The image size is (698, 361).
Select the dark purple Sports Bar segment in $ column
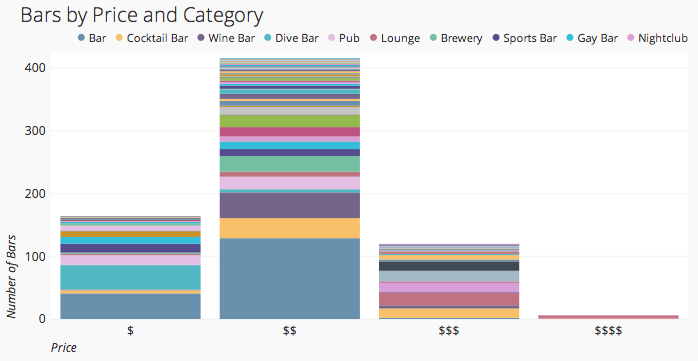pyautogui.click(x=130, y=248)
